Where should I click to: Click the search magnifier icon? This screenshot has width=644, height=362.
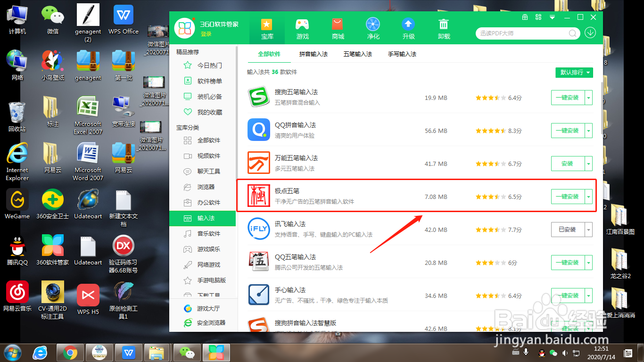point(573,33)
